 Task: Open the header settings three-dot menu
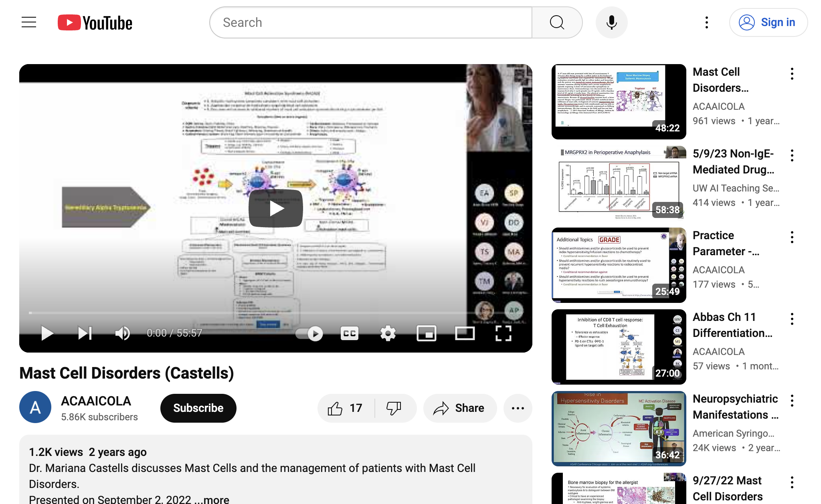[707, 22]
